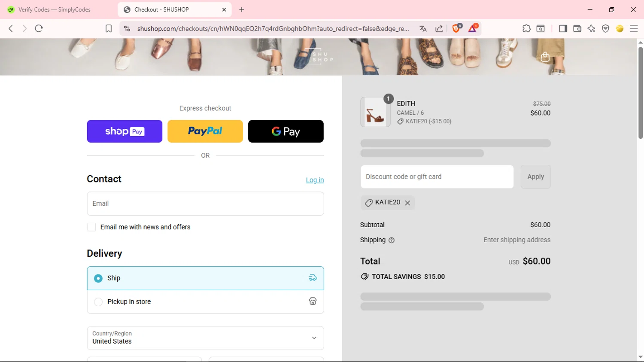Screen dimensions: 644x362
Task: Go back to the previous page
Action: click(x=11, y=28)
